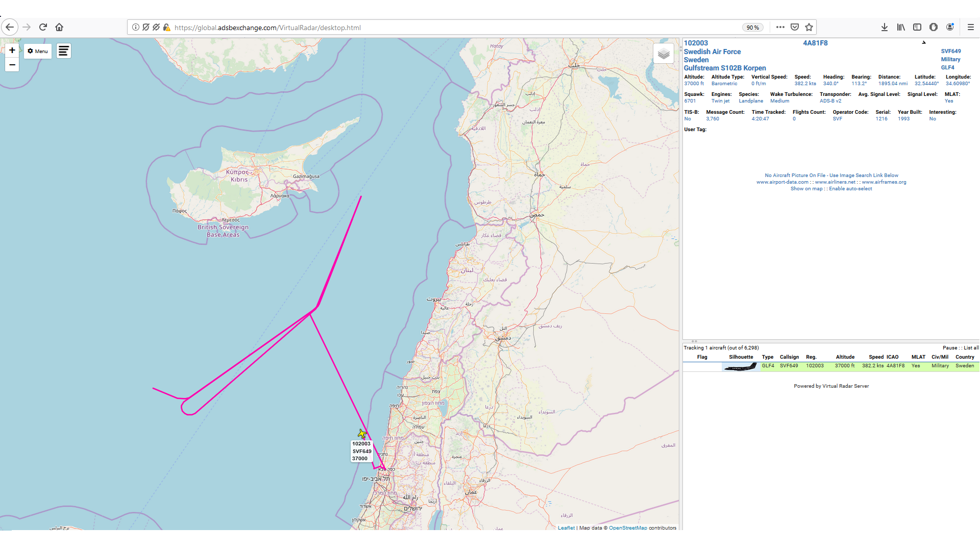Open the map Menu gear button
This screenshot has width=980, height=551.
click(38, 51)
